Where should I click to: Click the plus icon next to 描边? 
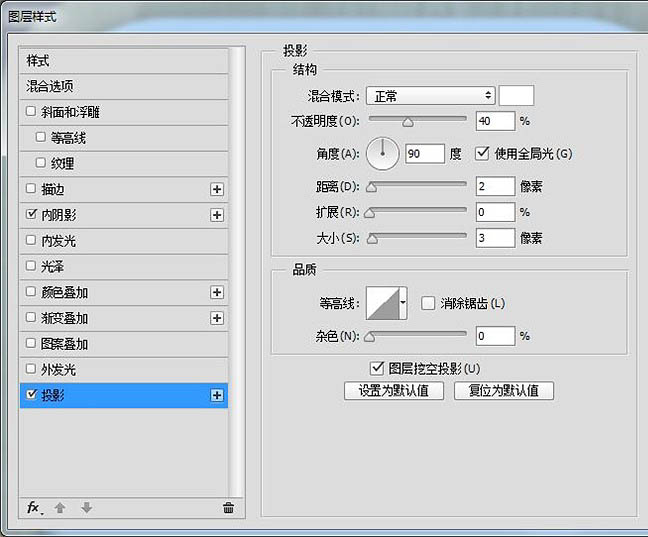click(x=217, y=189)
